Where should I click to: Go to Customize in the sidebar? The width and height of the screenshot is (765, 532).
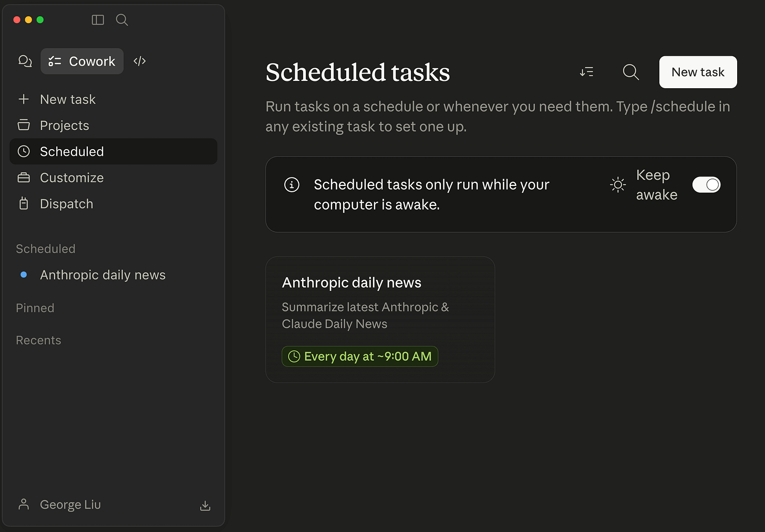(x=71, y=178)
